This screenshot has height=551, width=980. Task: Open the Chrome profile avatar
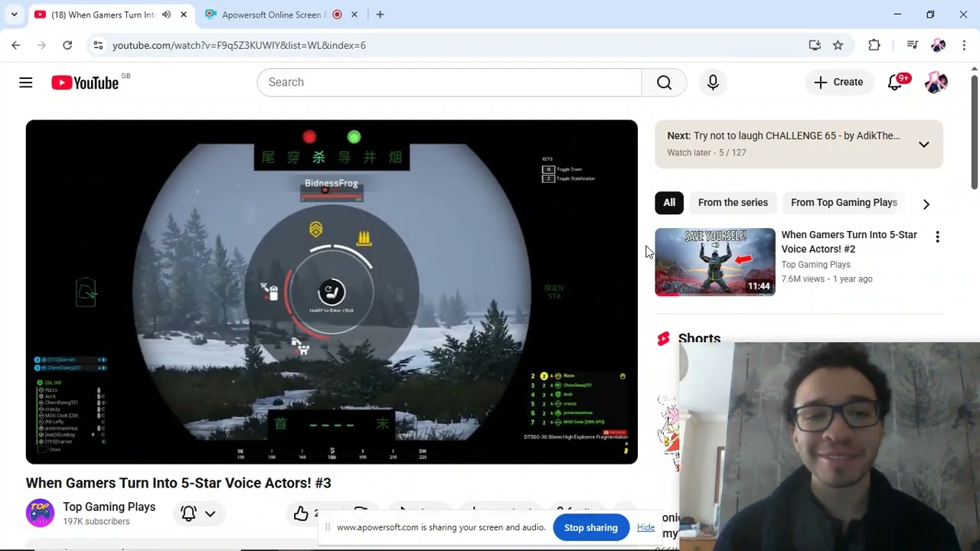[x=938, y=45]
